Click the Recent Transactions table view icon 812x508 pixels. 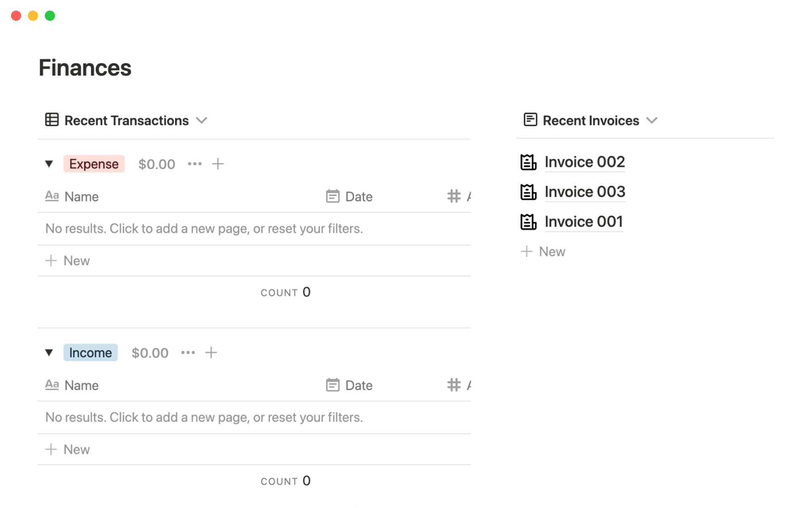(x=52, y=120)
